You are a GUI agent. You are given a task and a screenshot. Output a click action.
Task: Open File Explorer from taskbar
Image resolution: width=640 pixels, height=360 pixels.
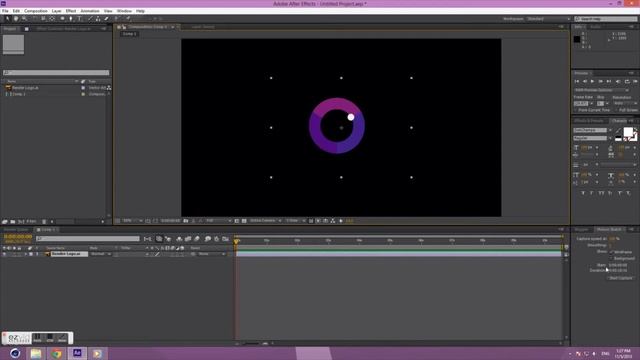coord(36,353)
